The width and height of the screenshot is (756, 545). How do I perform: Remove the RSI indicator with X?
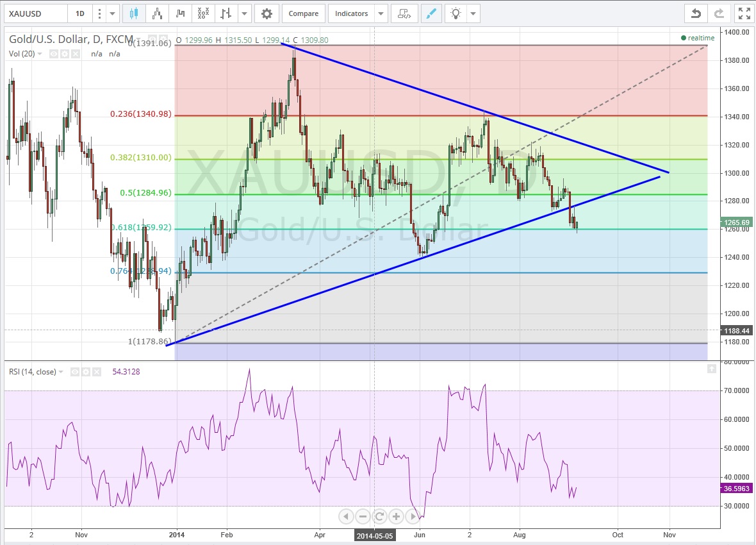point(96,372)
